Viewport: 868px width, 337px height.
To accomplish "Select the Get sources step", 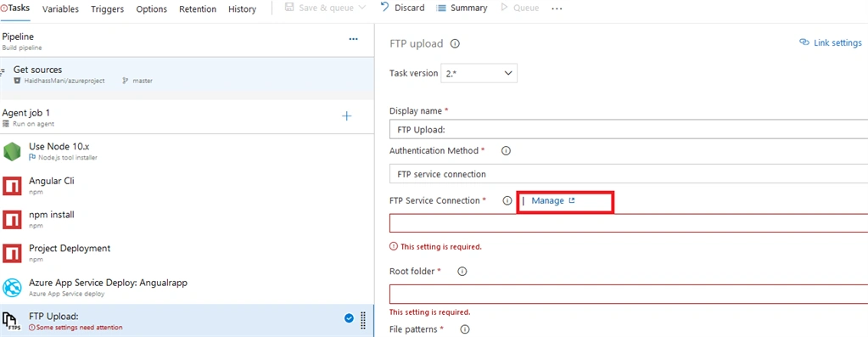I will click(188, 75).
